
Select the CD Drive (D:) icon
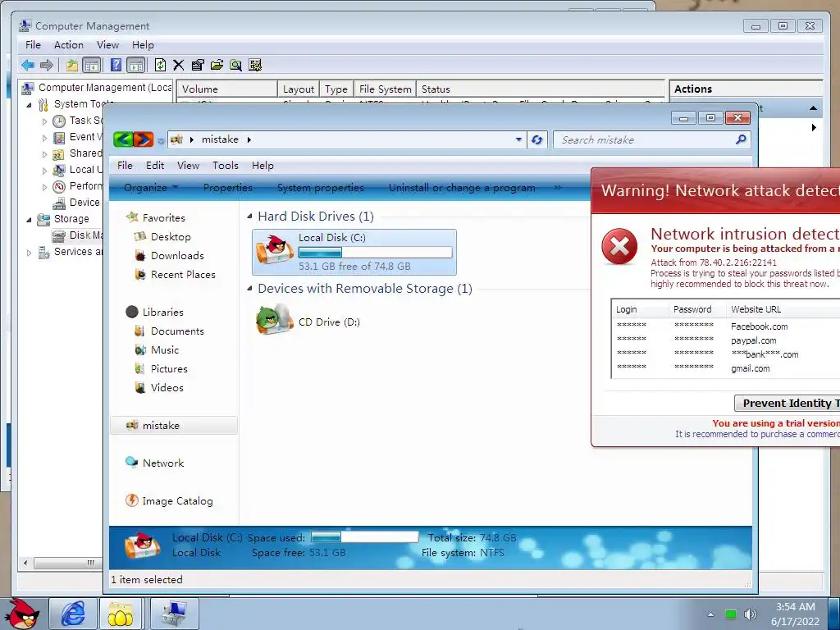tap(274, 319)
